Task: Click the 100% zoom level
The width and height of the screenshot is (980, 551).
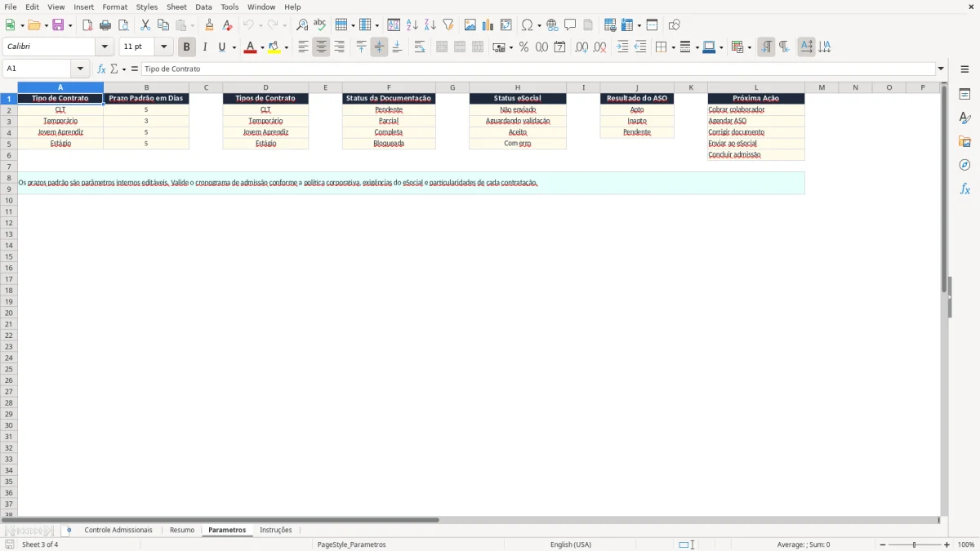Action: tap(966, 544)
